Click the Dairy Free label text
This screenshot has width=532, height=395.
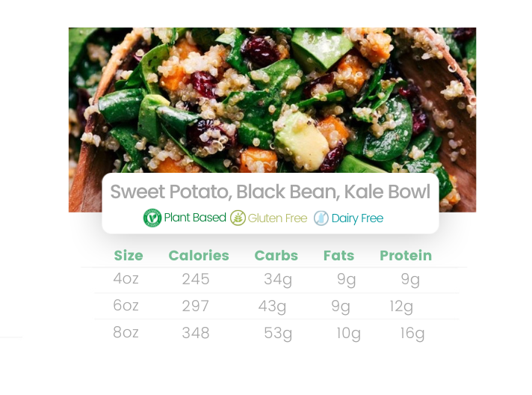click(357, 218)
